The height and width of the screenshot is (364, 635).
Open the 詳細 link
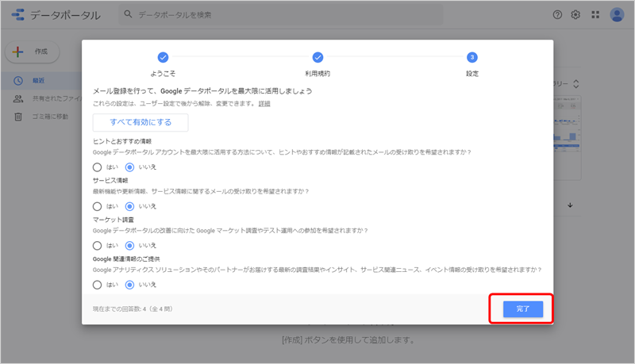(x=264, y=104)
